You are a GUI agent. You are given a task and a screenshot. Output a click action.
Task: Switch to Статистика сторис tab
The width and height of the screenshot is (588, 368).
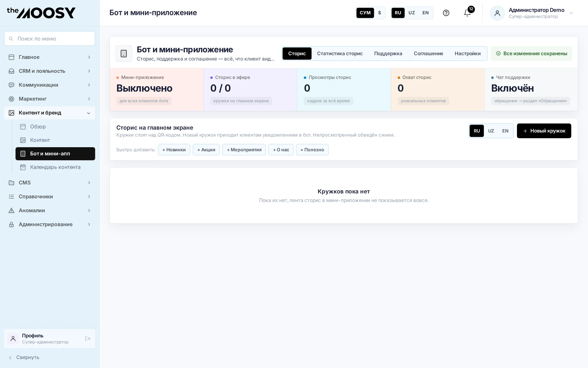coord(340,53)
